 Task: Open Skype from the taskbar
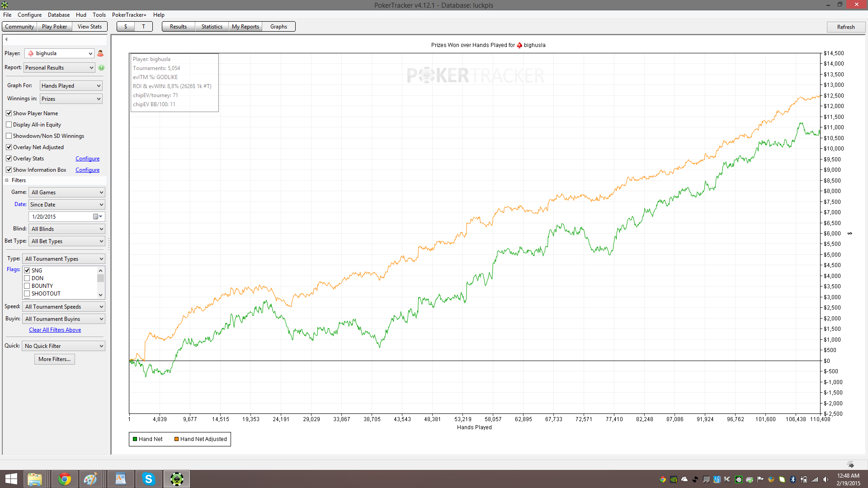pyautogui.click(x=148, y=479)
